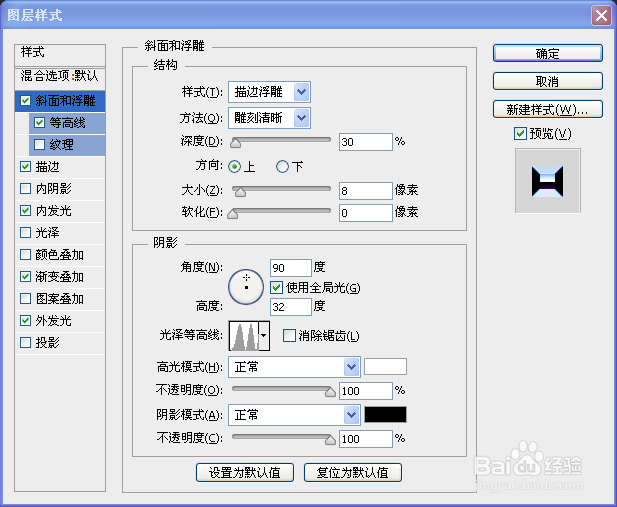
Task: Click the shadow 不透明度(C) value field
Action: click(366, 439)
